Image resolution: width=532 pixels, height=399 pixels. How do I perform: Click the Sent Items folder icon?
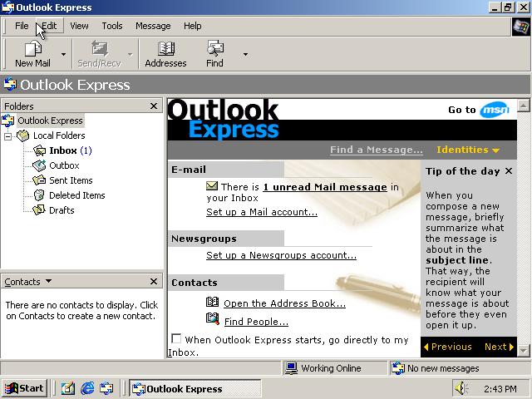tap(39, 180)
